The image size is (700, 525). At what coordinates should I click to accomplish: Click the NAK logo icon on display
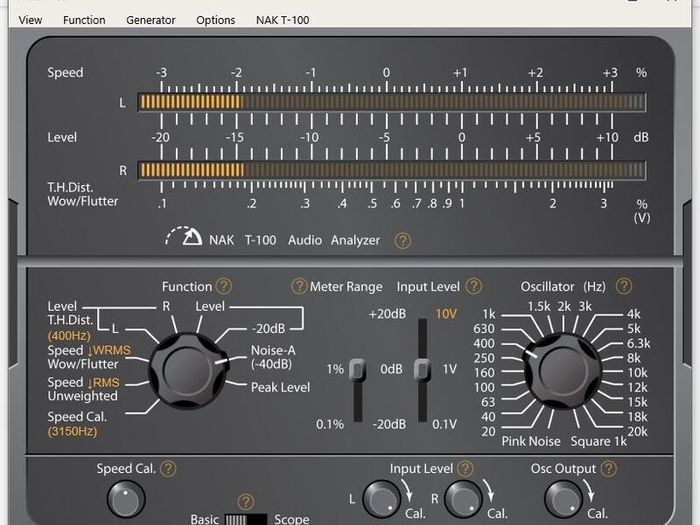click(x=184, y=236)
